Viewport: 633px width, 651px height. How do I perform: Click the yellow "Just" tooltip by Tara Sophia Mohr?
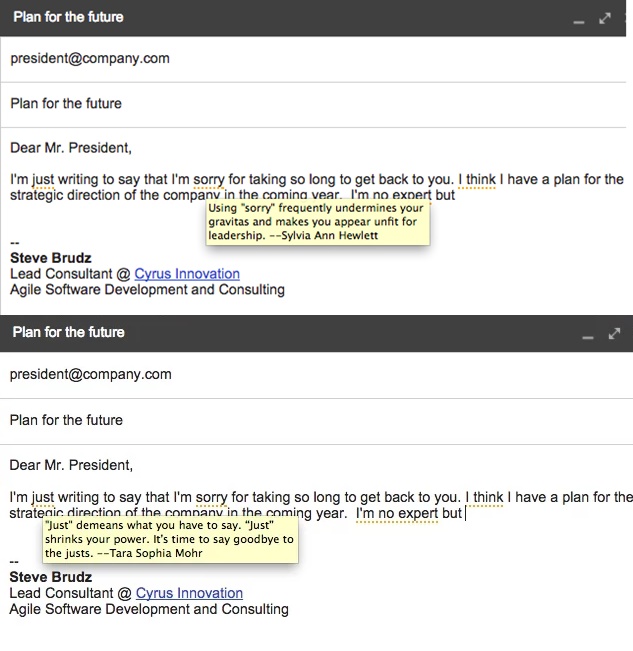coord(169,539)
